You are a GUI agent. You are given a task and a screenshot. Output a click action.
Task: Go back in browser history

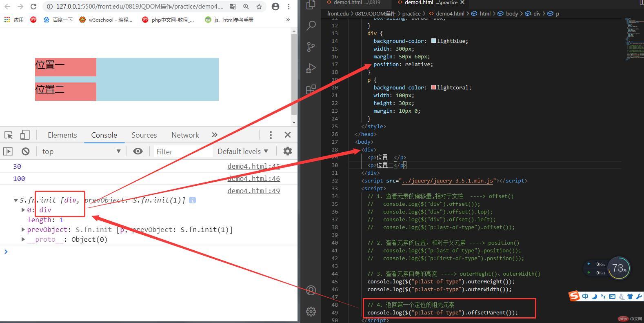(7, 7)
